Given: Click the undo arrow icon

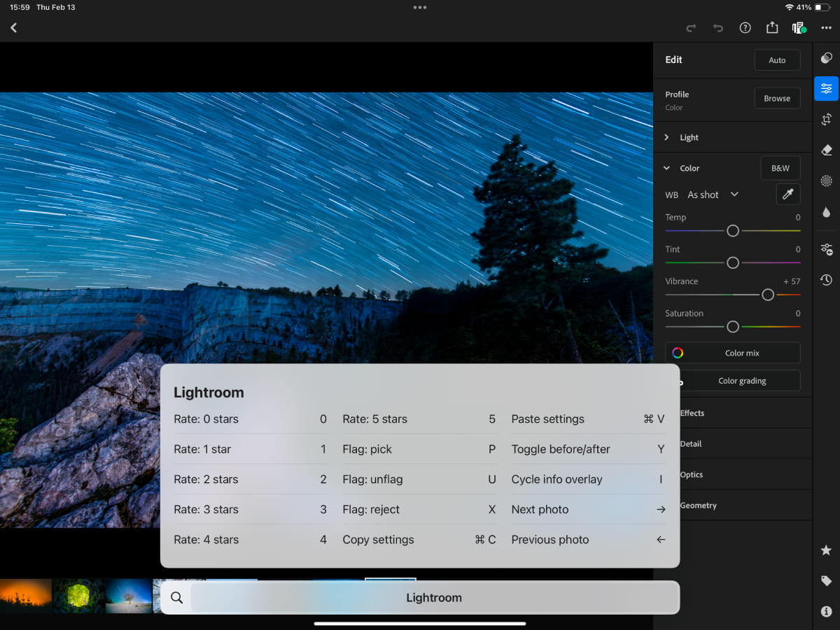Looking at the screenshot, I should pos(718,28).
